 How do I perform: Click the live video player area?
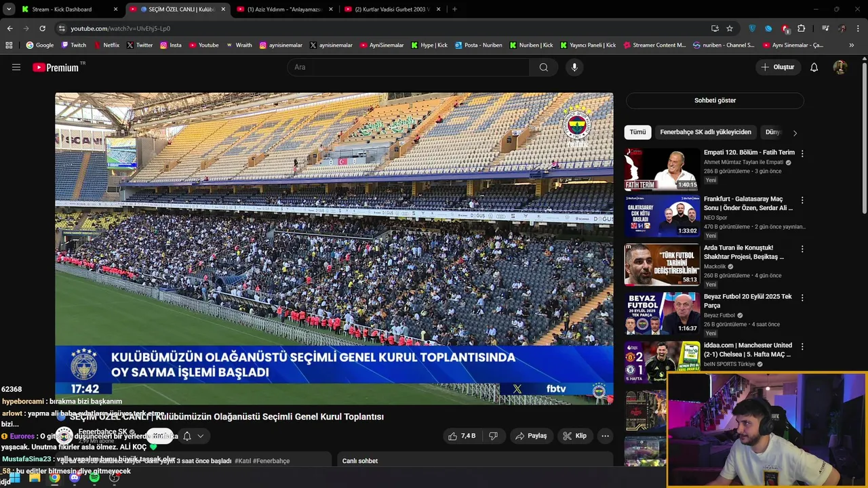point(334,248)
